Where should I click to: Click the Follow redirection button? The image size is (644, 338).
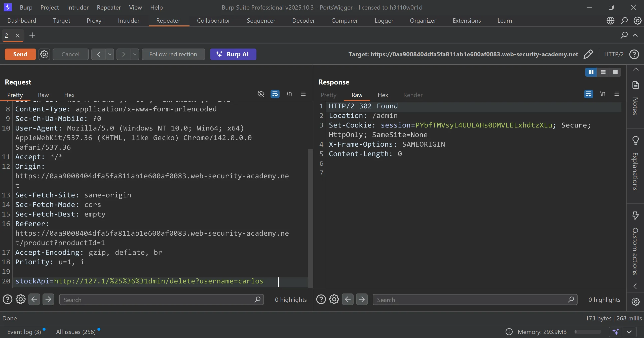coord(173,54)
